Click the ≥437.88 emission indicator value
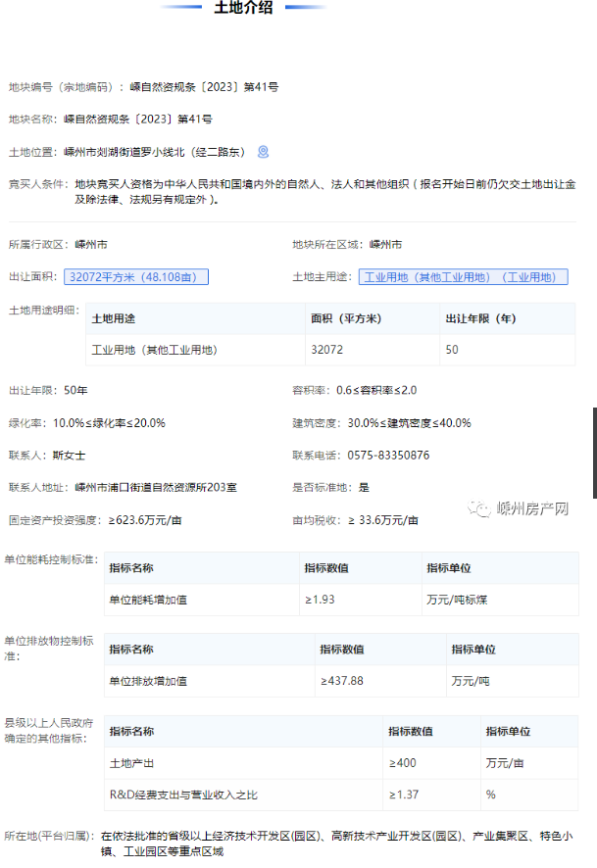Screen dimensions: 597x868 click(342, 680)
